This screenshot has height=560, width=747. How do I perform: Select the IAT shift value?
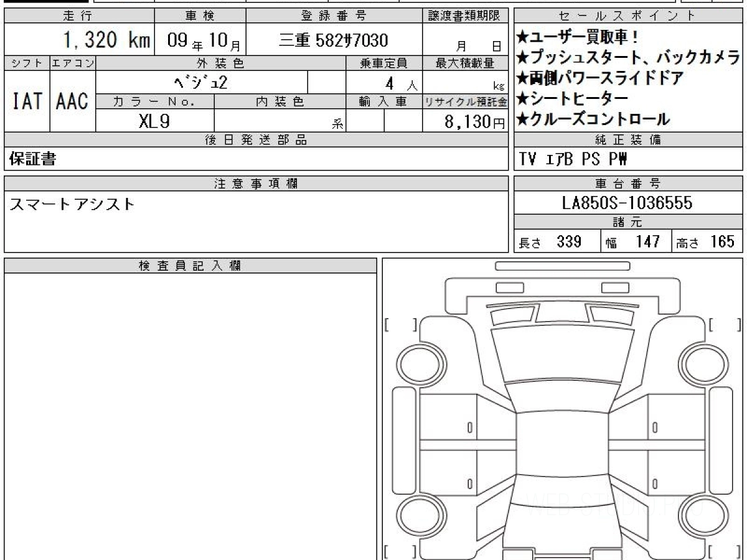[27, 101]
